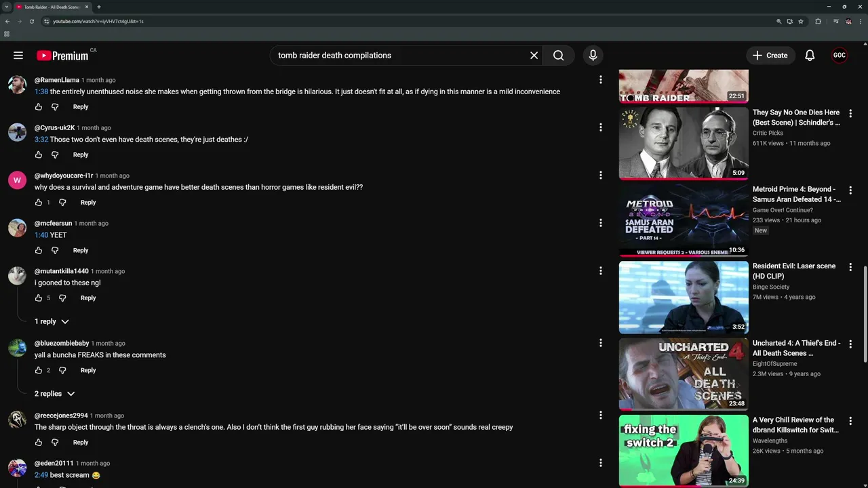The image size is (868, 488).
Task: Start voice search with microphone
Action: 593,56
